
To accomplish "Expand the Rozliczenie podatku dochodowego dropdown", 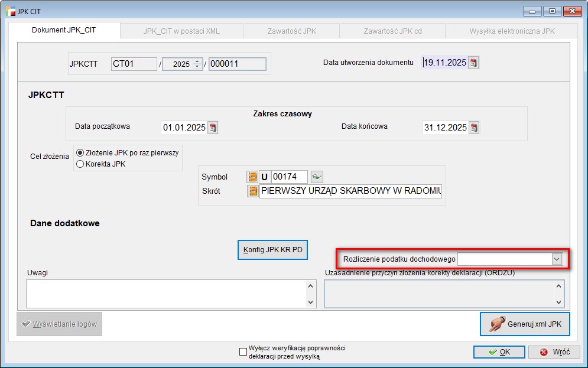I will tap(556, 259).
